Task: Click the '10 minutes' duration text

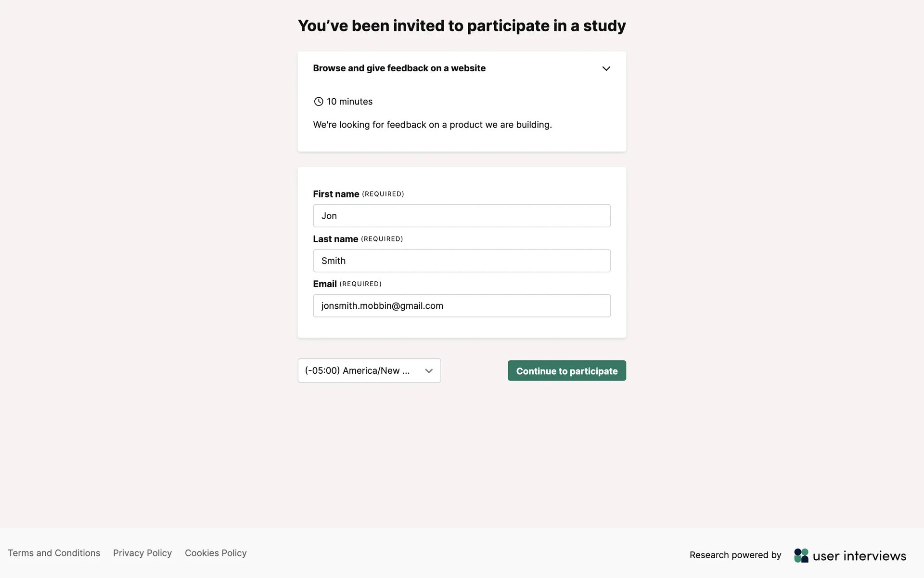Action: point(350,102)
